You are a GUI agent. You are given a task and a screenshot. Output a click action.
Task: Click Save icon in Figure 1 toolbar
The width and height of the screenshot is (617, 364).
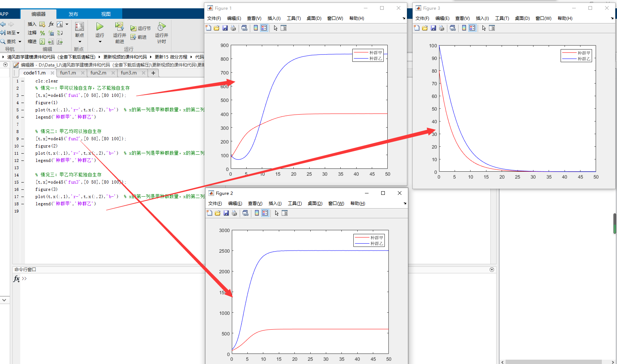point(225,28)
